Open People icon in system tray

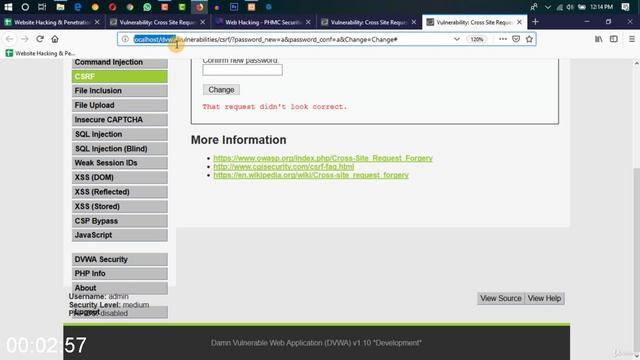(534, 7)
